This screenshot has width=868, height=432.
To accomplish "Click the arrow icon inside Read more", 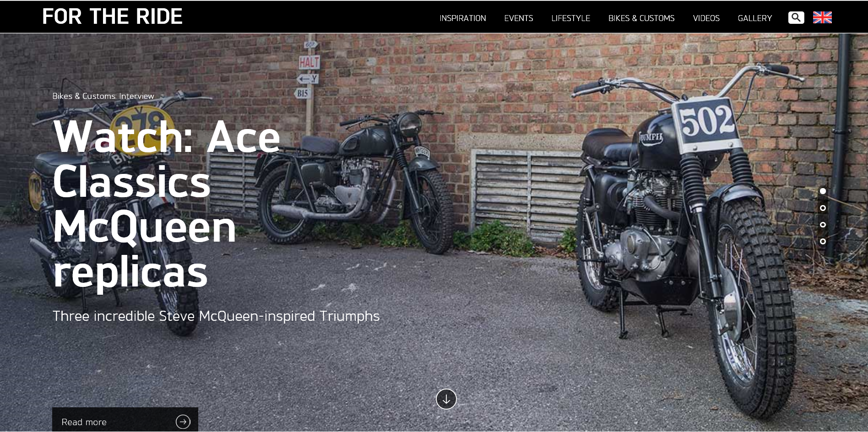I will [183, 421].
